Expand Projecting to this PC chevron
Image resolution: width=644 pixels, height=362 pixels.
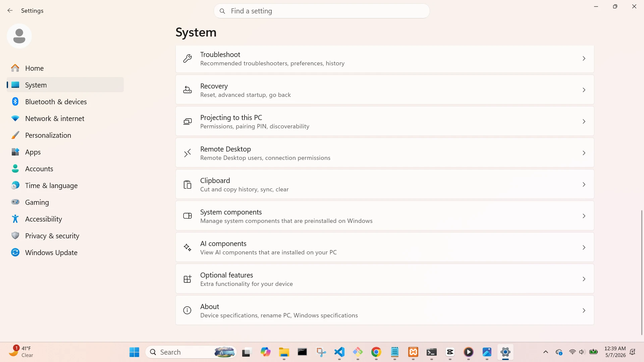pyautogui.click(x=584, y=121)
